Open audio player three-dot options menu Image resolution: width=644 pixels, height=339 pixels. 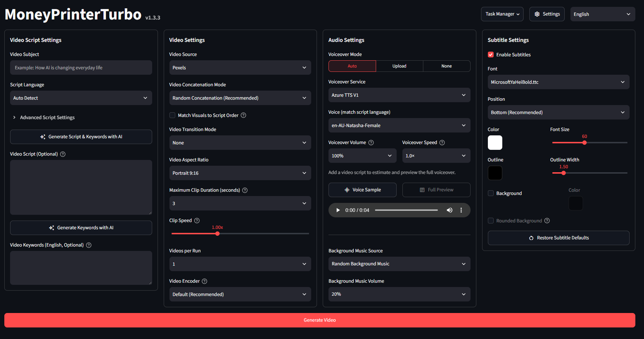tap(461, 210)
